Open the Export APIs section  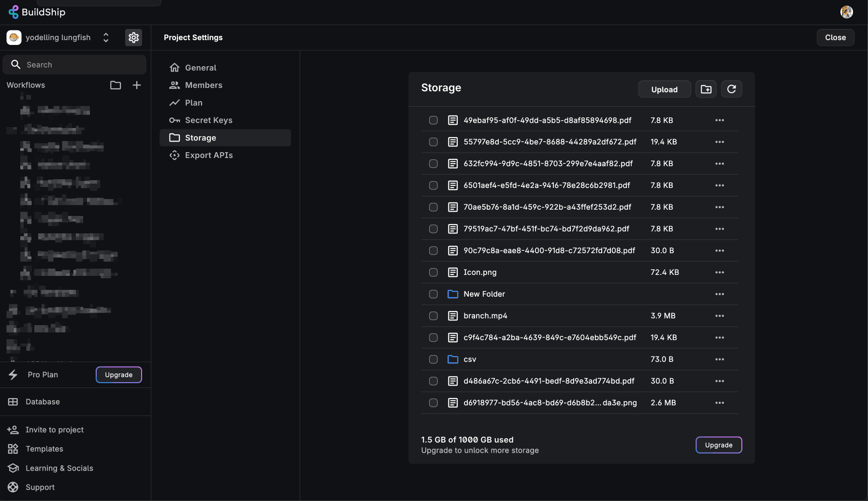pyautogui.click(x=208, y=155)
